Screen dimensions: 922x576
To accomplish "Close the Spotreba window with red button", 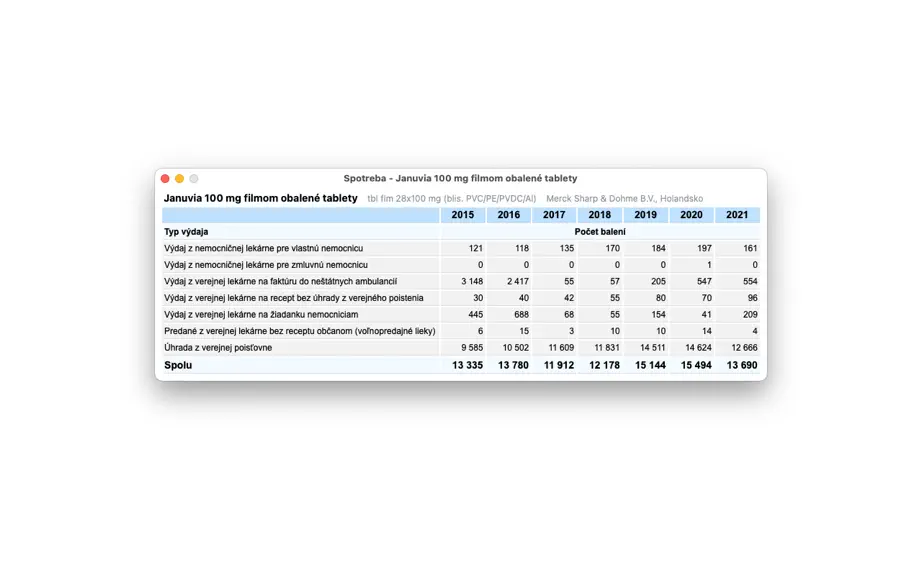I will pos(165,179).
